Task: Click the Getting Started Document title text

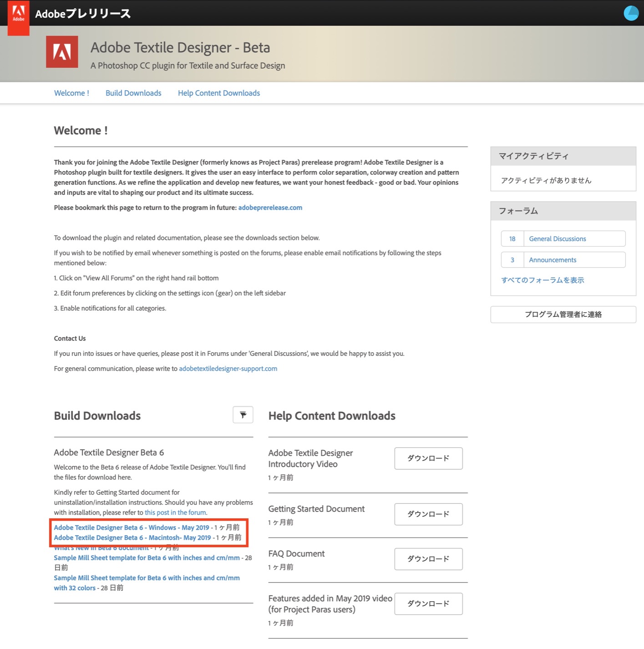Action: [x=316, y=509]
